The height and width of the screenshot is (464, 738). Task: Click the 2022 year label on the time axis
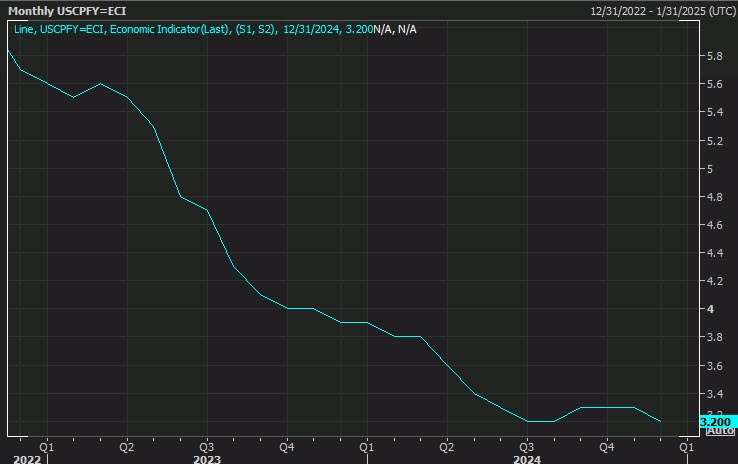click(27, 459)
